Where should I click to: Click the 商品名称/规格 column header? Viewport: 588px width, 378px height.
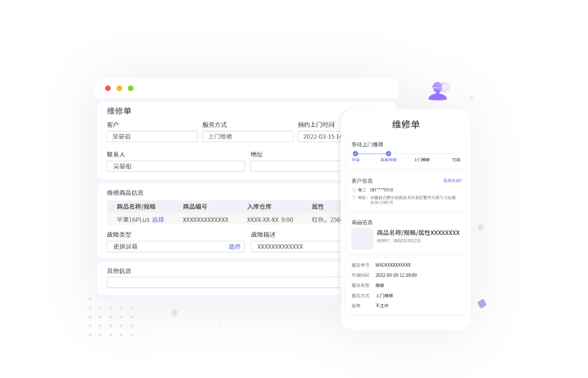136,207
